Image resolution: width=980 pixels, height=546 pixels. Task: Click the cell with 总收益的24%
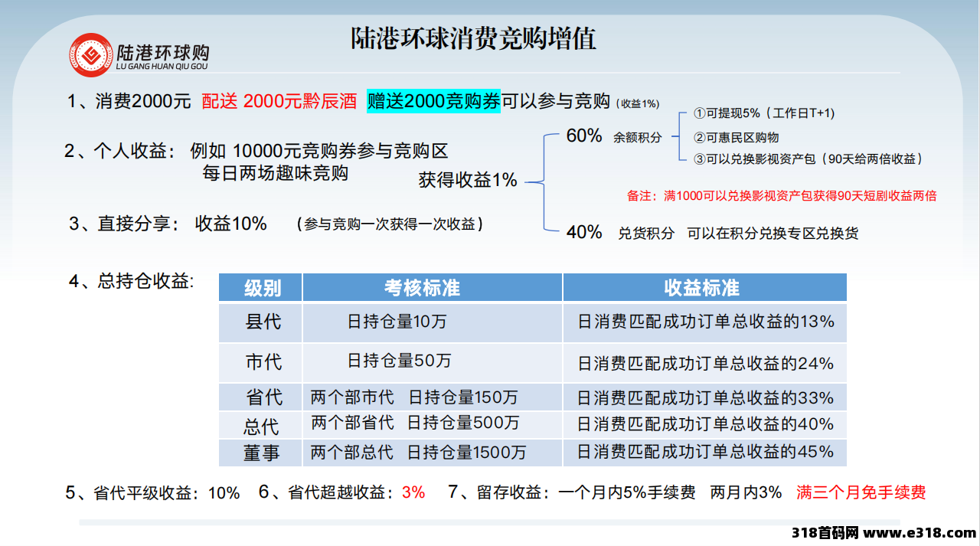coord(704,362)
